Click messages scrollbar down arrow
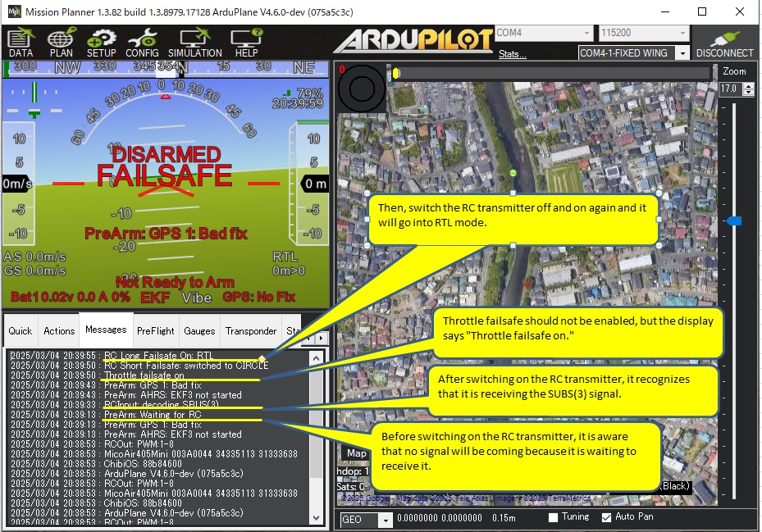Image resolution: width=762 pixels, height=532 pixels. click(317, 518)
